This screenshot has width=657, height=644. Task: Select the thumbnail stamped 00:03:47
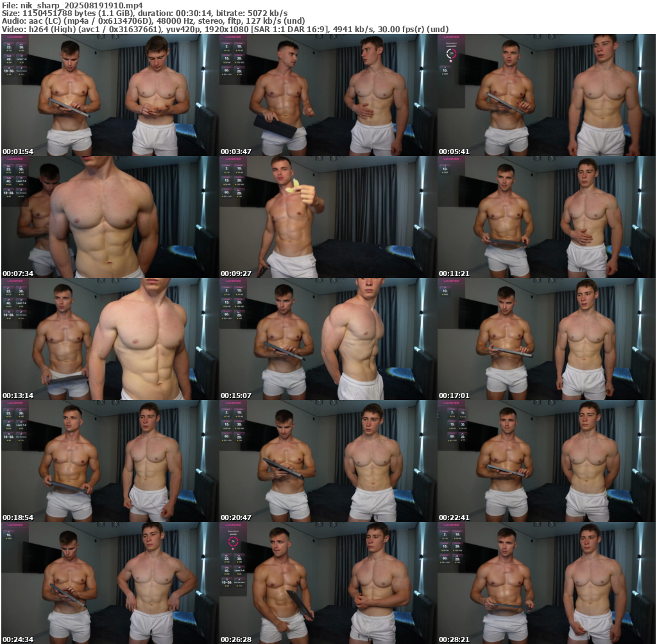(x=328, y=95)
